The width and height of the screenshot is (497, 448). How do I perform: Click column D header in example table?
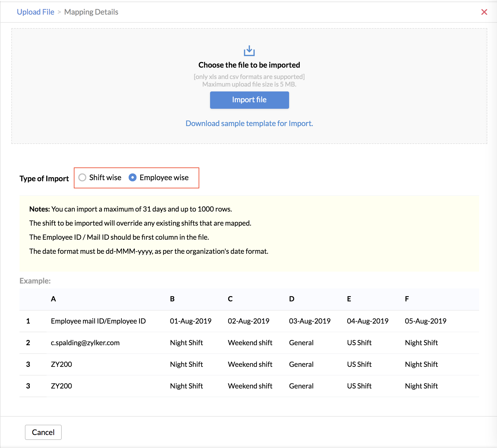(x=292, y=299)
